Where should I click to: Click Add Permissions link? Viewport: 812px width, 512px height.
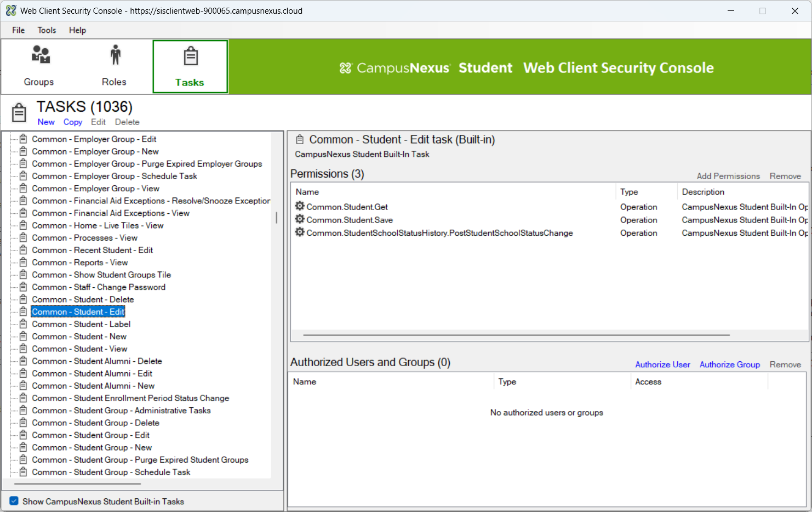pos(728,176)
